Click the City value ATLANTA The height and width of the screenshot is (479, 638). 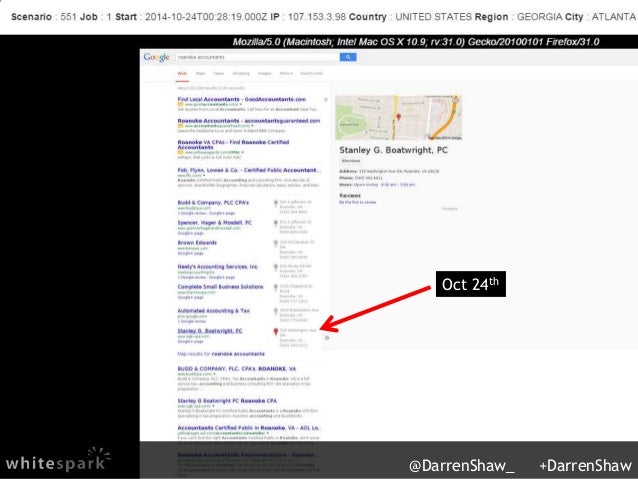coord(614,17)
